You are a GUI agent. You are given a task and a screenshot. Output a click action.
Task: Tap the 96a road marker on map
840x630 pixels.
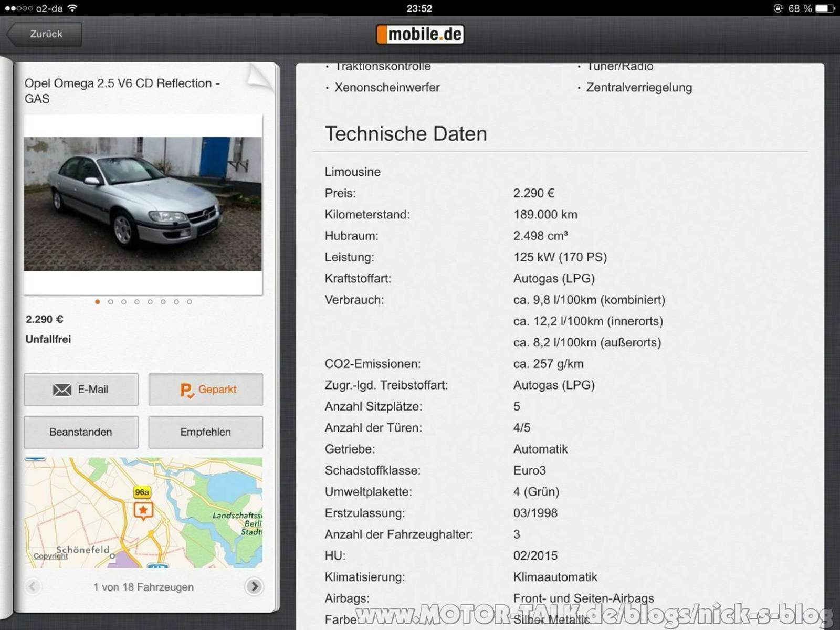[x=142, y=492]
